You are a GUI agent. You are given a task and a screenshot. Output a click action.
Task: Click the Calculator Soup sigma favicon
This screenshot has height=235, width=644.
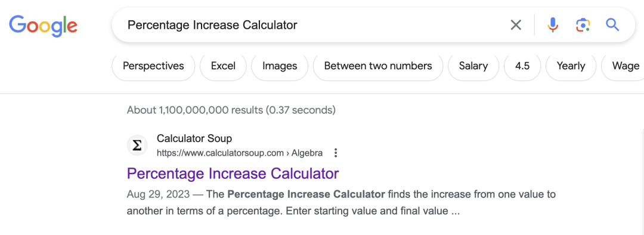click(x=137, y=146)
